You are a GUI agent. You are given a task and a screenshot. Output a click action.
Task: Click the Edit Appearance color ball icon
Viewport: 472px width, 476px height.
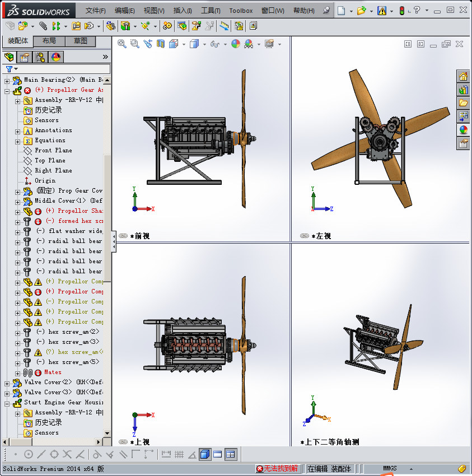point(236,44)
